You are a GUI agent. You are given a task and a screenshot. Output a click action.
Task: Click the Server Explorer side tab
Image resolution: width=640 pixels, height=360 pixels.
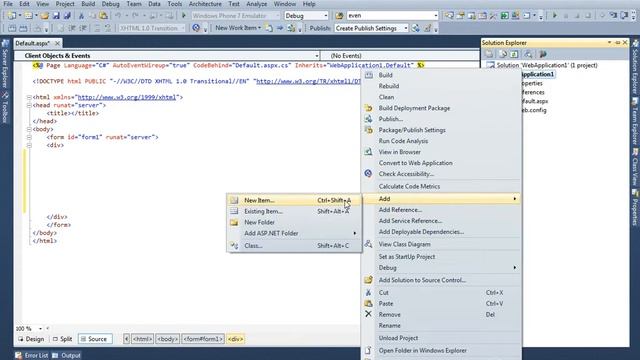[5, 64]
